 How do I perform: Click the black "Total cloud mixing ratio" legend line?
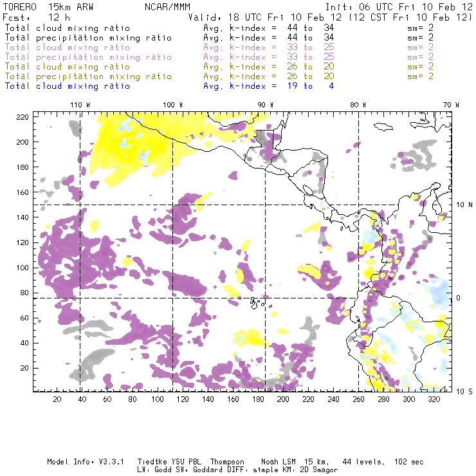(68, 28)
